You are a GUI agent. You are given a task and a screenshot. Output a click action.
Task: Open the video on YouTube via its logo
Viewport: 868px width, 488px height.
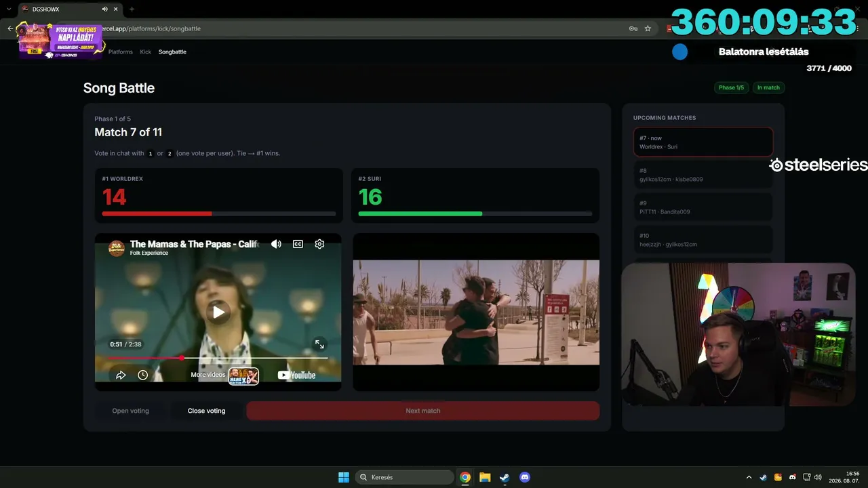click(x=296, y=375)
